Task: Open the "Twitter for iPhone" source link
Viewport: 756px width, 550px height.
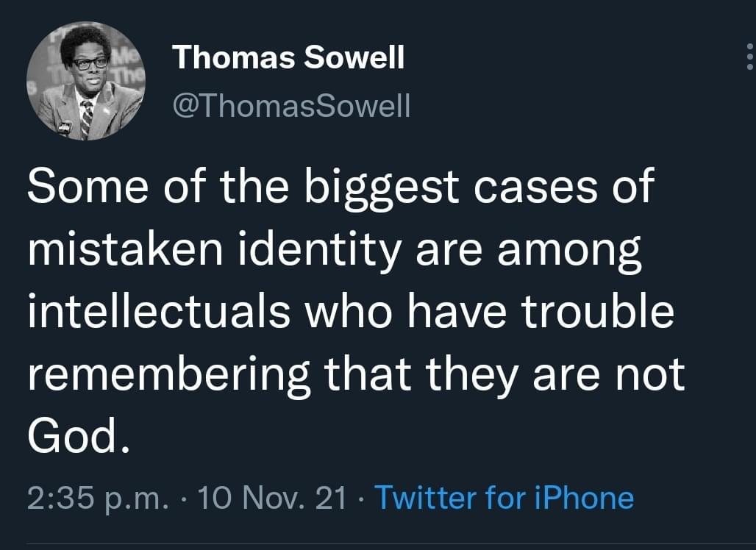Action: tap(504, 498)
